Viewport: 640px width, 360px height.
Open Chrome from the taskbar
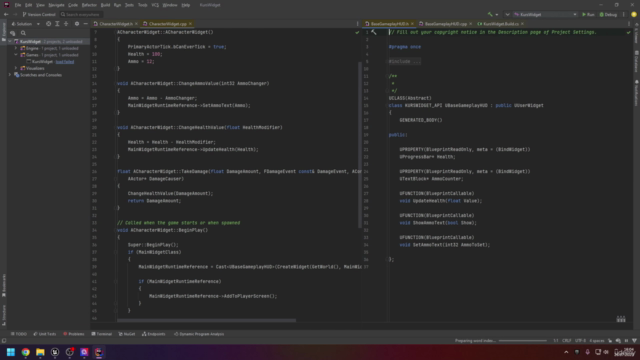[x=25, y=352]
